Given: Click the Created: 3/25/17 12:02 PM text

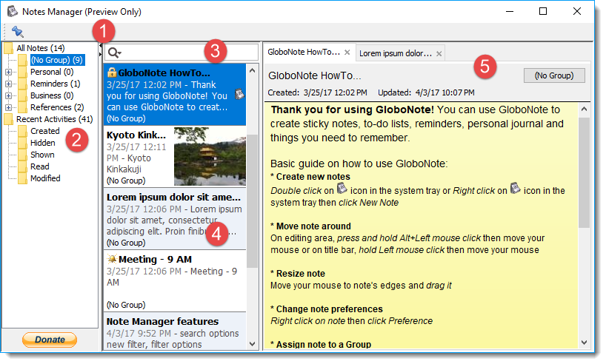Looking at the screenshot, I should coord(317,92).
